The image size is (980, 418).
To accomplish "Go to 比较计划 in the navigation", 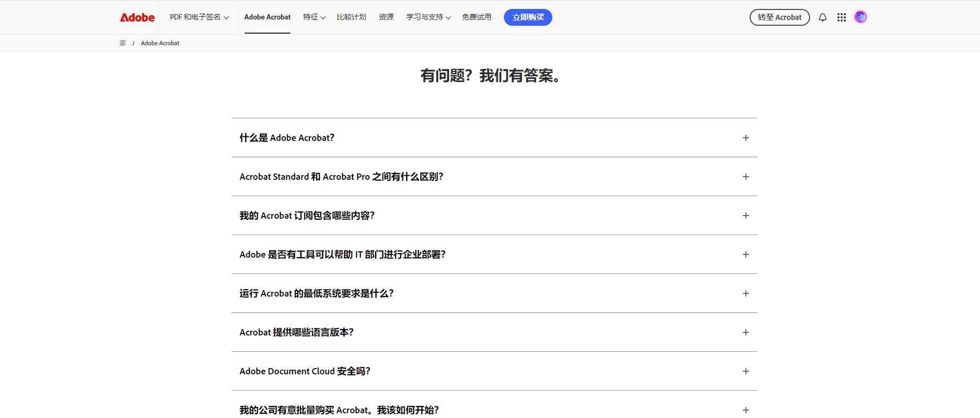I will [x=351, y=17].
